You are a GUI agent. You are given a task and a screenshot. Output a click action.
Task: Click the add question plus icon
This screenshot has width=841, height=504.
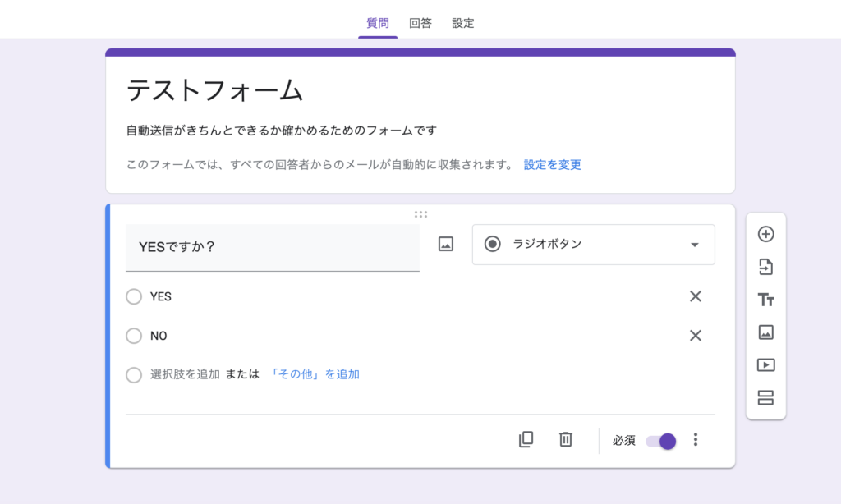tap(765, 234)
